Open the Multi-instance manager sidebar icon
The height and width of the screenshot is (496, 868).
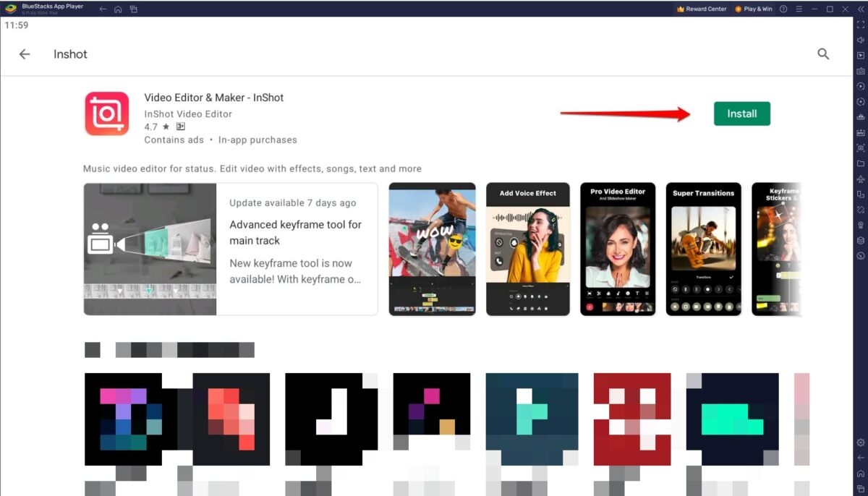(861, 192)
